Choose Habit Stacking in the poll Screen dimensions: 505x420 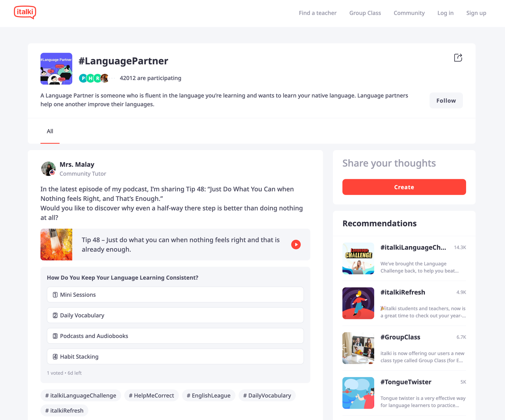coord(175,356)
